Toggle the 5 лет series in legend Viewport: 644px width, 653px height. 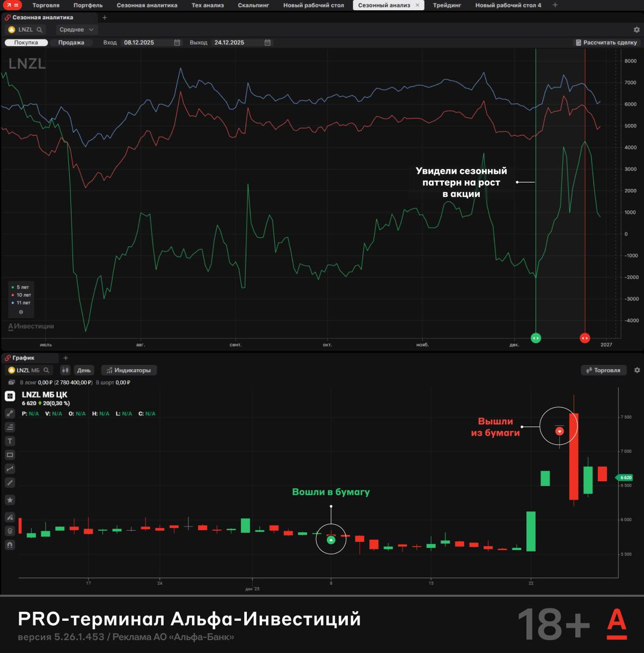click(22, 287)
